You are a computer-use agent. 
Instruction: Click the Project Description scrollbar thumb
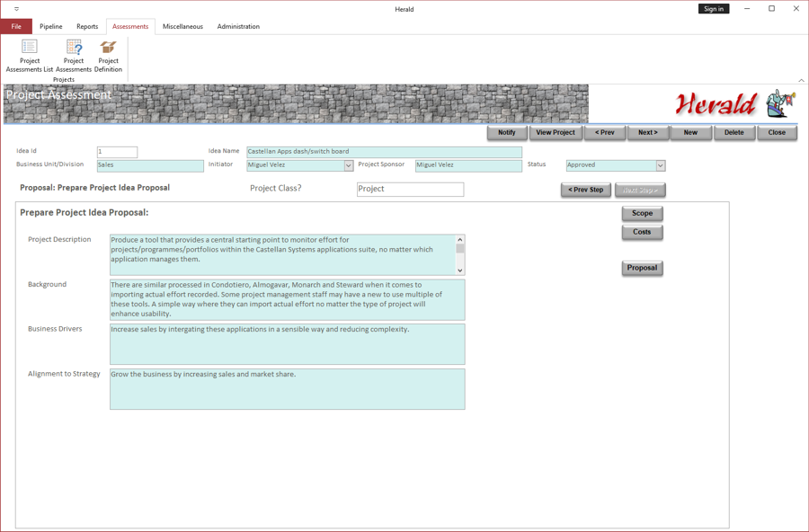pyautogui.click(x=460, y=249)
